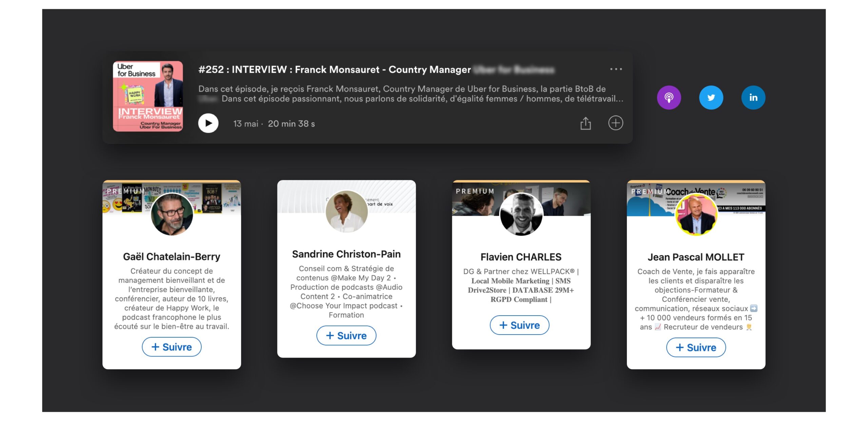Open the episode overflow options menu
868x421 pixels.
616,69
